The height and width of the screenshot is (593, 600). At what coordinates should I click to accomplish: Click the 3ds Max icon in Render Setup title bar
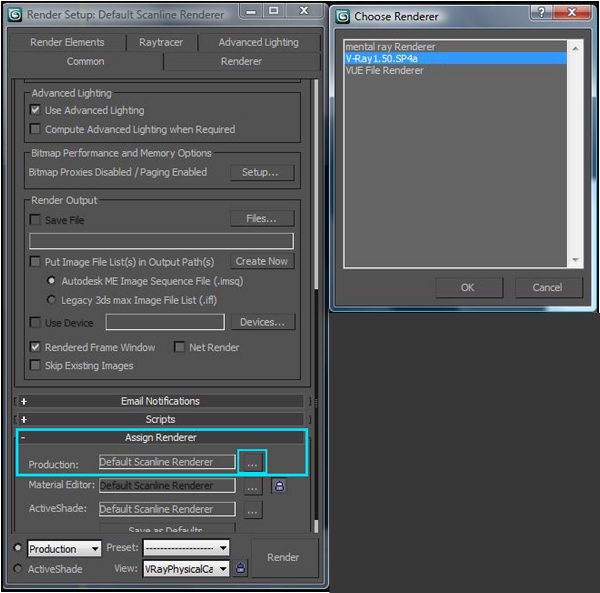point(17,15)
